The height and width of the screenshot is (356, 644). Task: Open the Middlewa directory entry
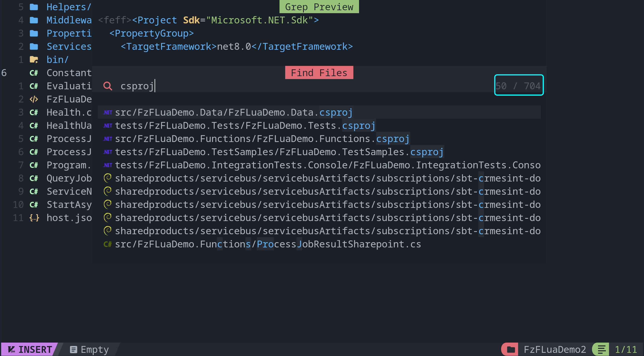pyautogui.click(x=69, y=20)
